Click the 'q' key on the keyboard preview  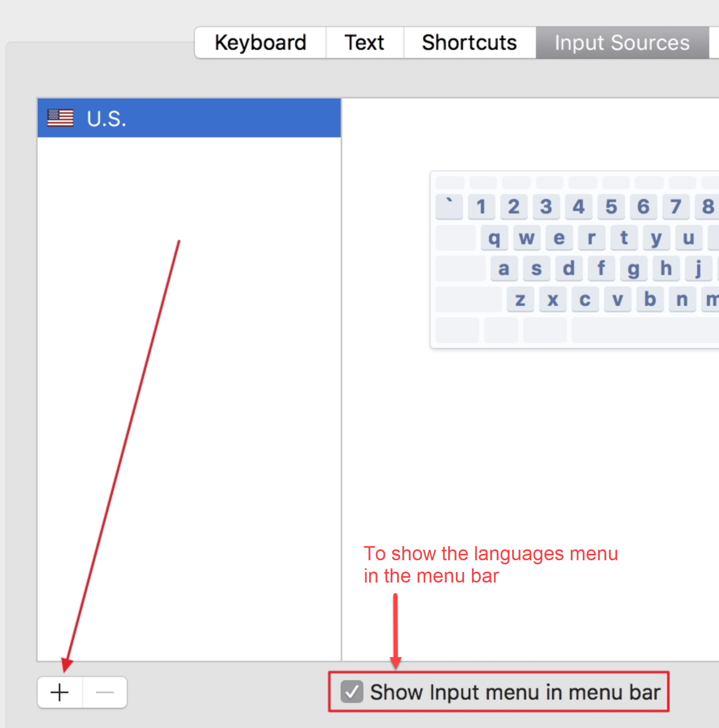494,238
